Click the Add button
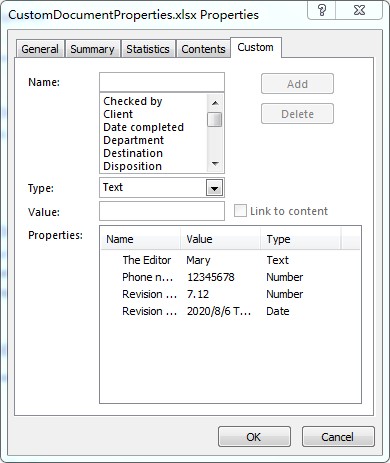Image resolution: width=390 pixels, height=463 pixels. 297,84
